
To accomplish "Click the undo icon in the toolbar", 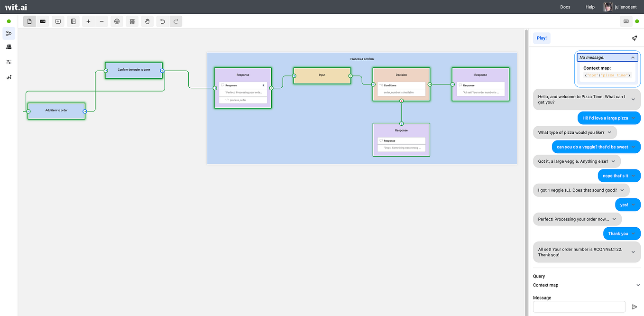I will click(161, 21).
